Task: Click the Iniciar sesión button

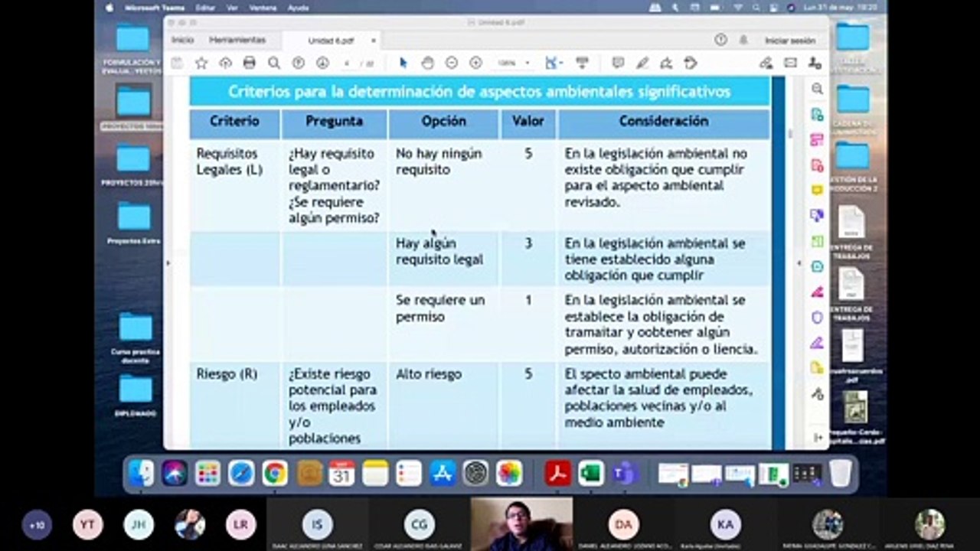Action: [x=790, y=41]
